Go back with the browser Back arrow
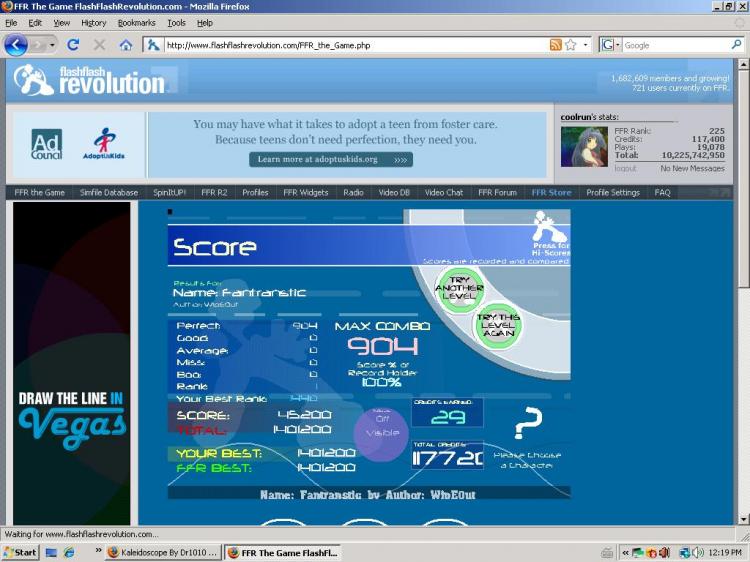Viewport: 750px width, 562px height. 15,45
